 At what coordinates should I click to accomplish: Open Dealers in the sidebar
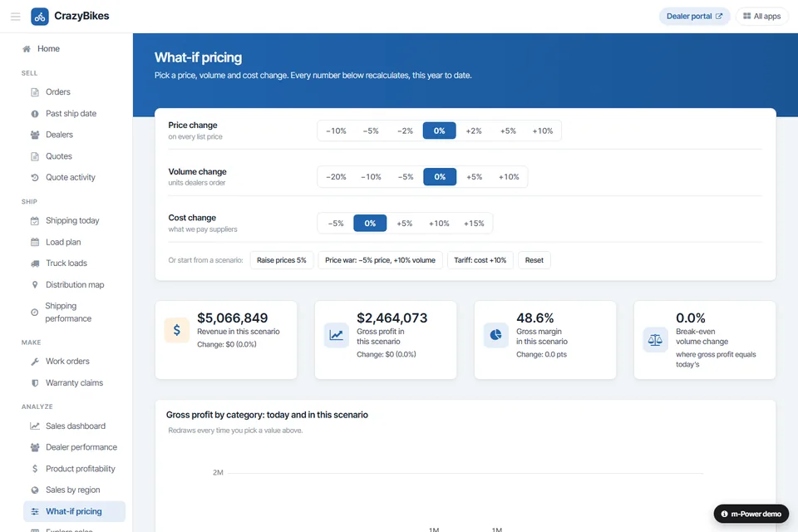(74, 135)
